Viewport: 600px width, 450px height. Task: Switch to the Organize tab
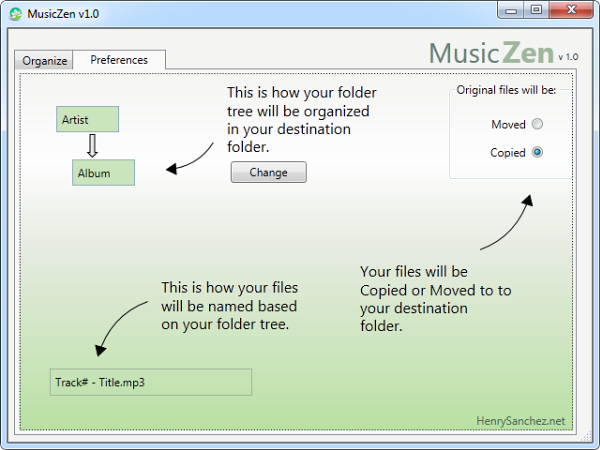click(44, 60)
